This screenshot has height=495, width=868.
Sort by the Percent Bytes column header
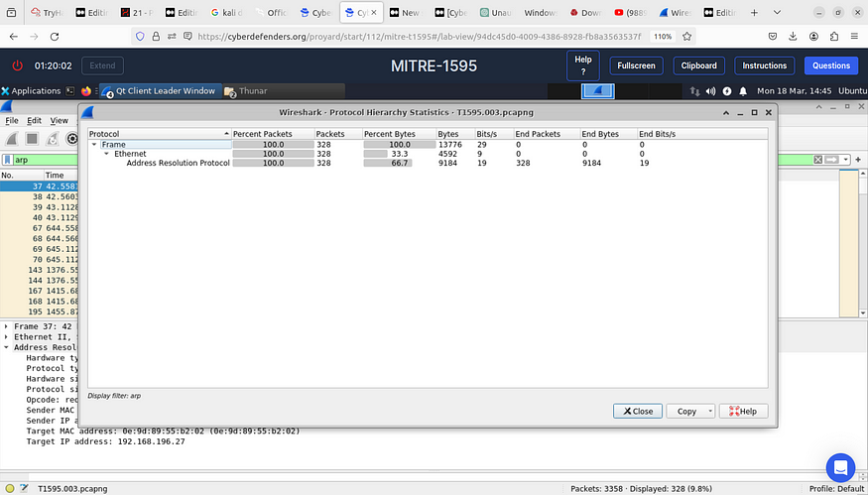[399, 134]
